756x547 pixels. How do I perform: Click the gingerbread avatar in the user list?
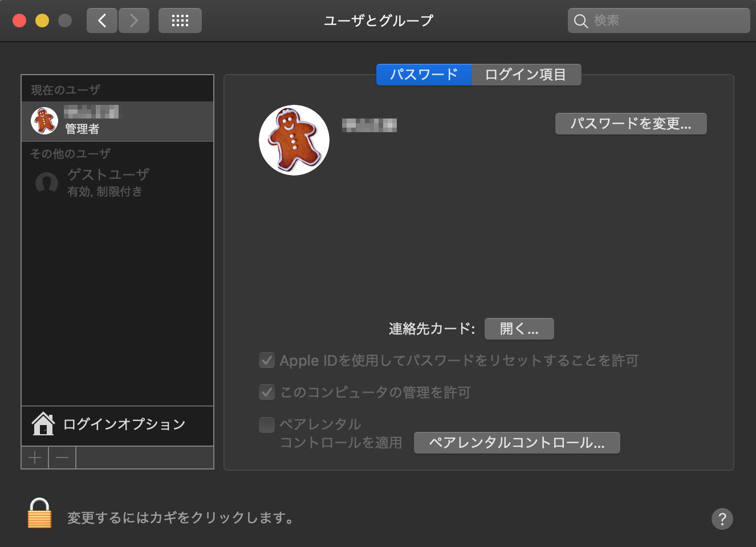tap(44, 121)
